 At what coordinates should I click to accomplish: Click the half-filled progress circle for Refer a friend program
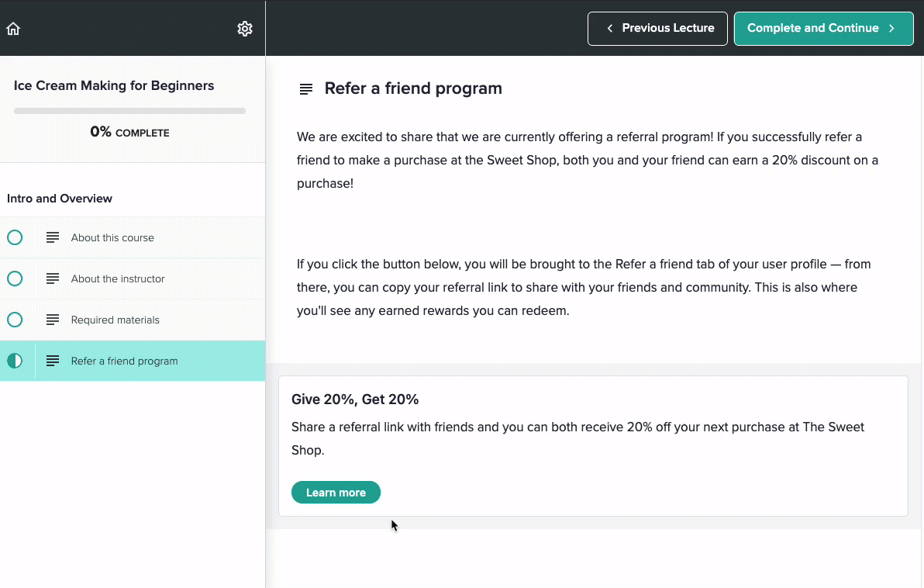click(16, 361)
